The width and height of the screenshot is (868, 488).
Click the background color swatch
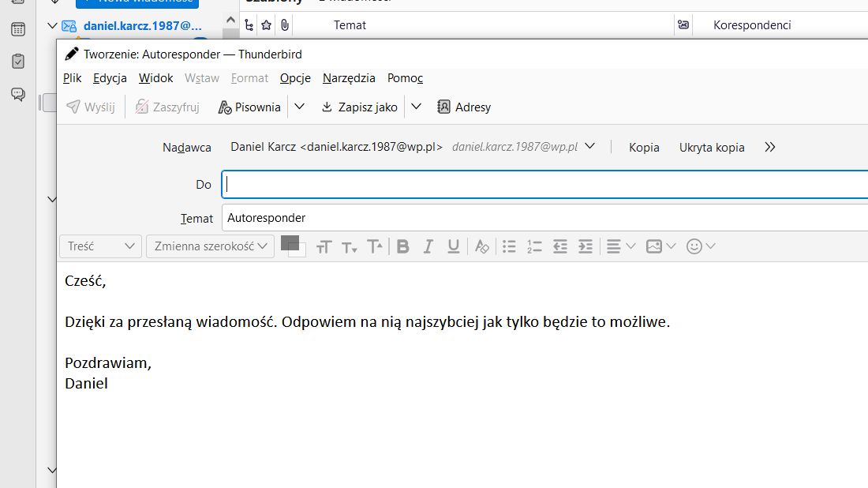[x=301, y=252]
